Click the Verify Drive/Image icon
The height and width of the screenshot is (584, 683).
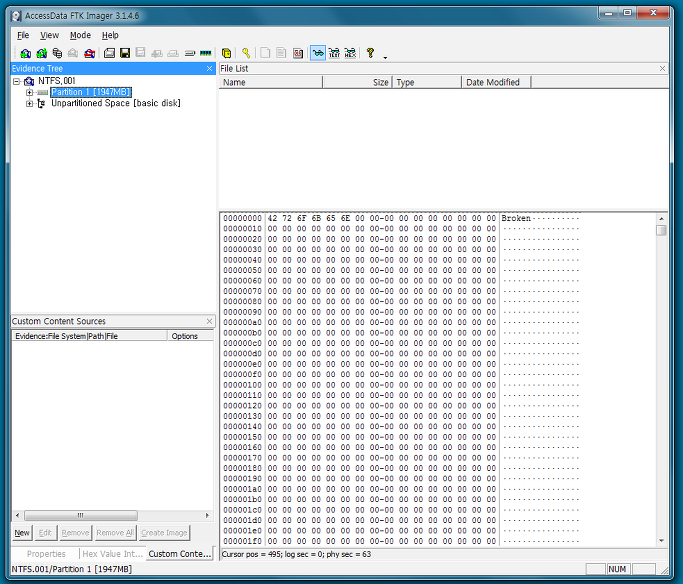coord(189,53)
